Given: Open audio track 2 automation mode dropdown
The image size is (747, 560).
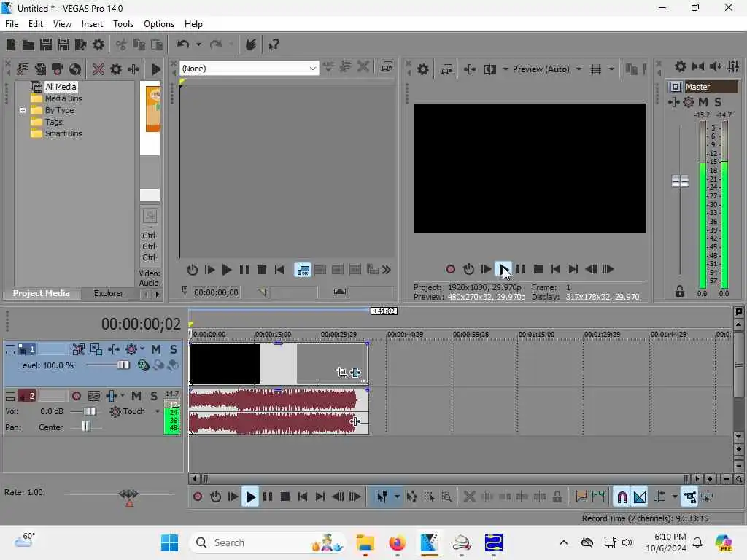Looking at the screenshot, I should click(x=158, y=411).
